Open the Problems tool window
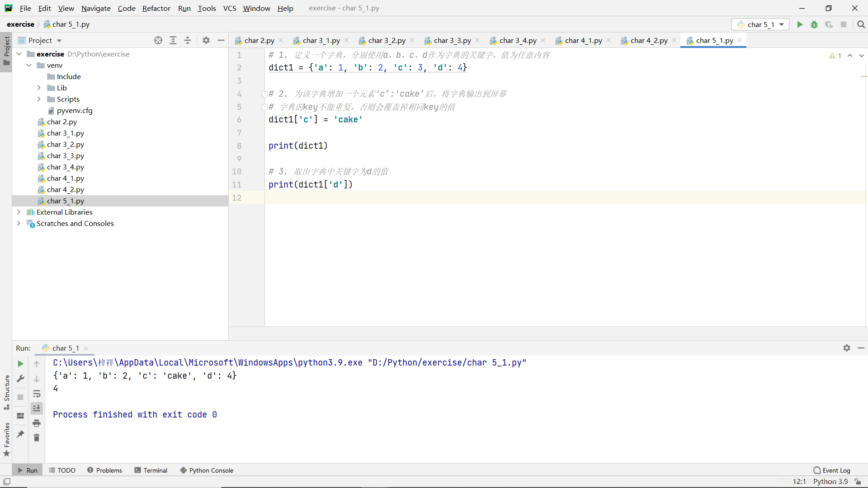The height and width of the screenshot is (488, 868). [x=104, y=470]
